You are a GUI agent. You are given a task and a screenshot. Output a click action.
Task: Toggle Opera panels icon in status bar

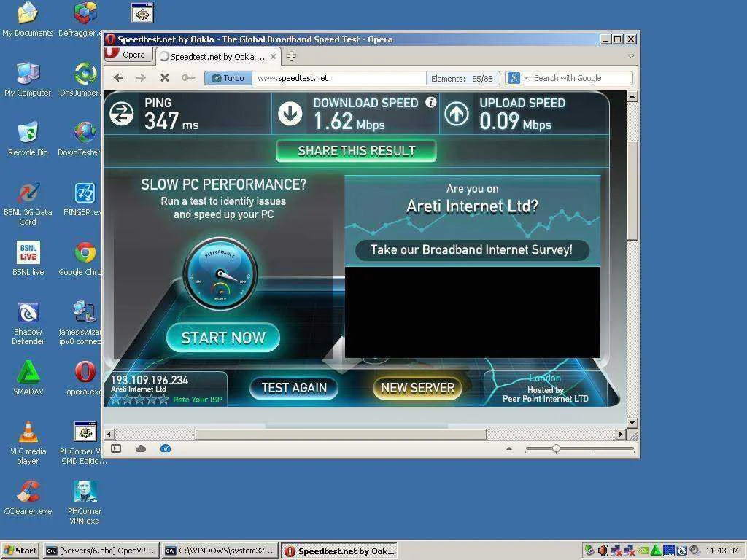[116, 448]
